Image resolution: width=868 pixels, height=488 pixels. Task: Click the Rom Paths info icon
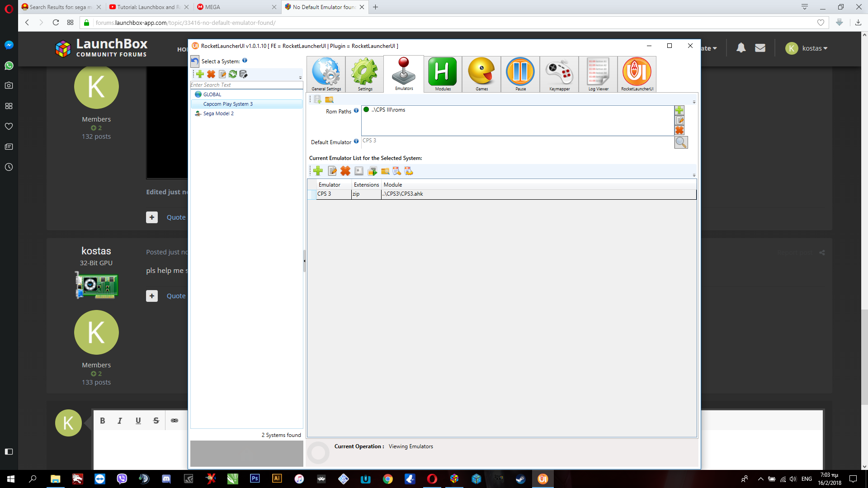tap(356, 110)
